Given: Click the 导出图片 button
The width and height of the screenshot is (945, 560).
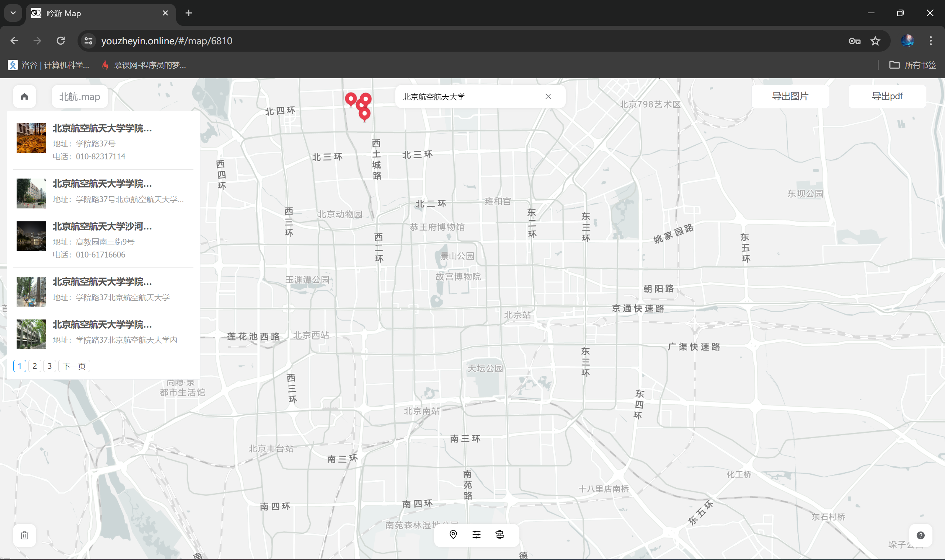Looking at the screenshot, I should tap(790, 96).
